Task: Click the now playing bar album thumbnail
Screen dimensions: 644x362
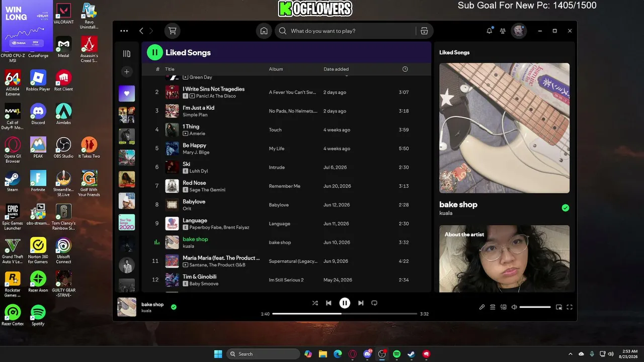Action: (127, 307)
